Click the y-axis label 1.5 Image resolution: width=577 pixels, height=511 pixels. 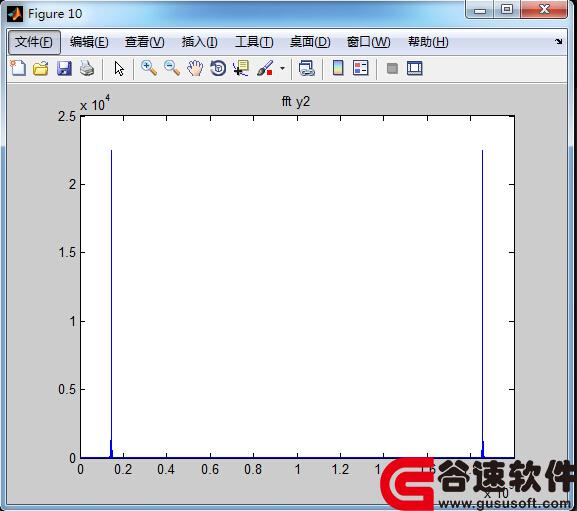[x=67, y=252]
